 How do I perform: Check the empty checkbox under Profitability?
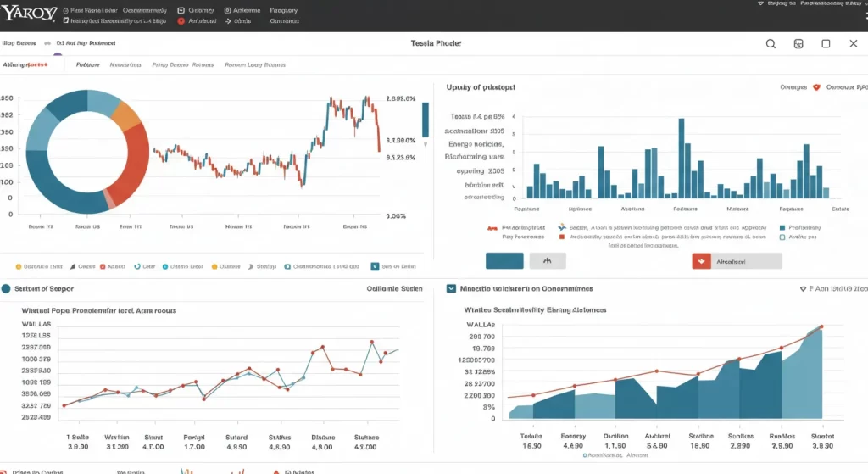click(x=782, y=237)
